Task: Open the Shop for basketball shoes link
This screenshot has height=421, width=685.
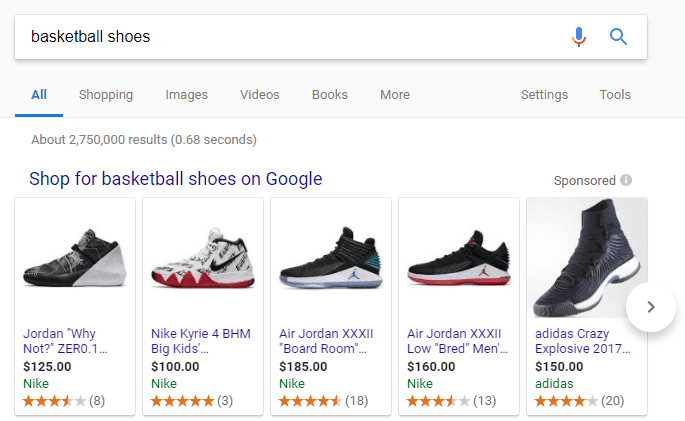Action: [176, 179]
